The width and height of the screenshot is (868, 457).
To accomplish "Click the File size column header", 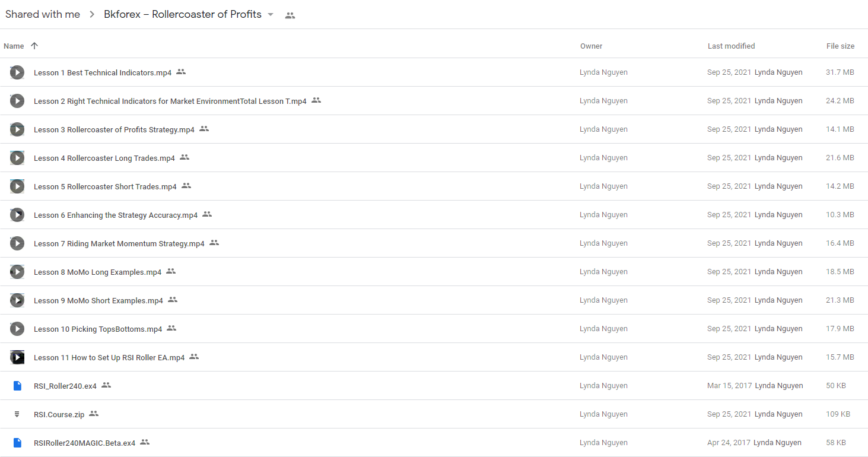I will [x=841, y=46].
